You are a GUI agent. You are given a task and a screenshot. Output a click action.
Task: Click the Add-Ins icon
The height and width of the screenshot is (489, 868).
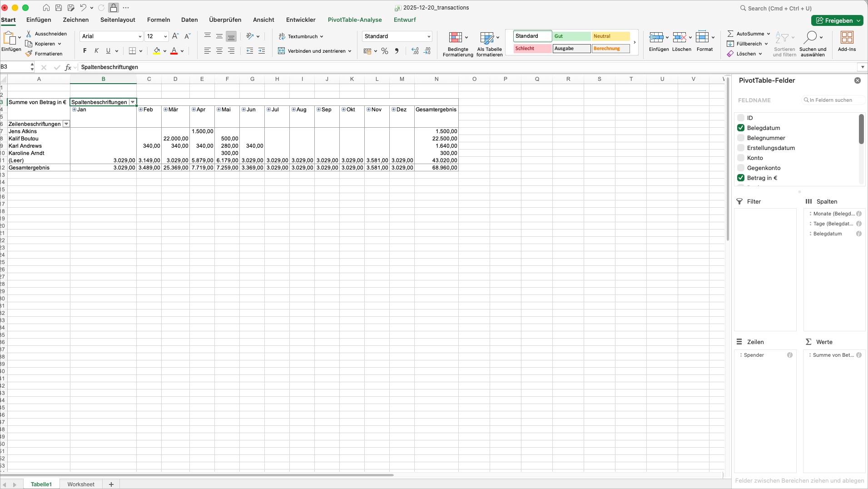[x=847, y=38]
